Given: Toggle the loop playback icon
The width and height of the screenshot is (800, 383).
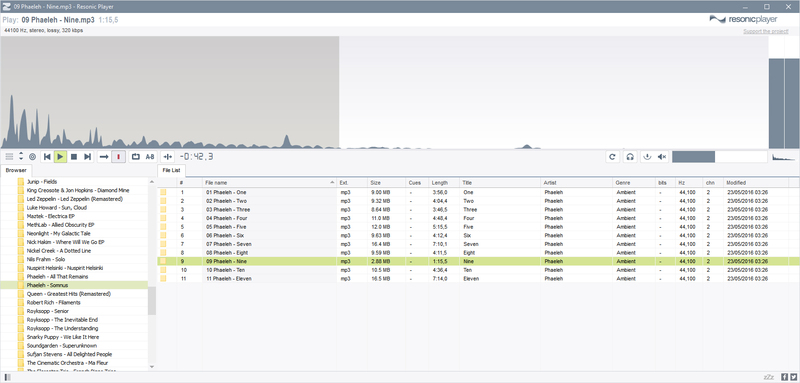Looking at the screenshot, I should point(136,157).
